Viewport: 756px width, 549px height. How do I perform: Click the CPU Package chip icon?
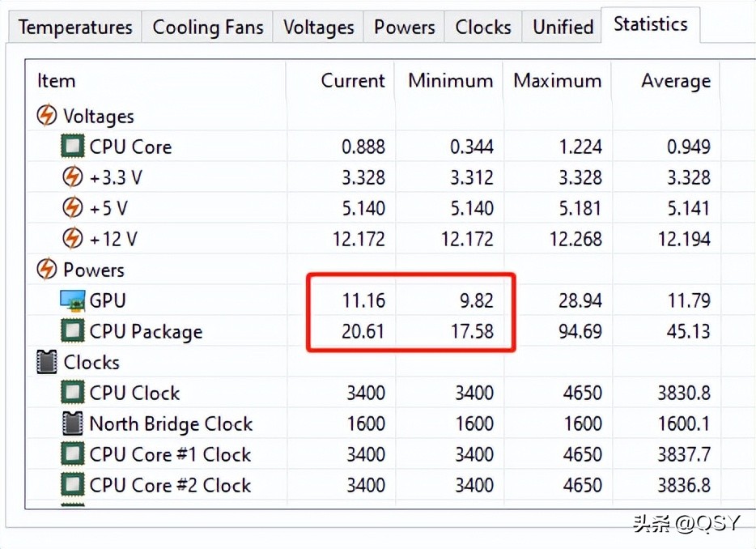pos(72,331)
